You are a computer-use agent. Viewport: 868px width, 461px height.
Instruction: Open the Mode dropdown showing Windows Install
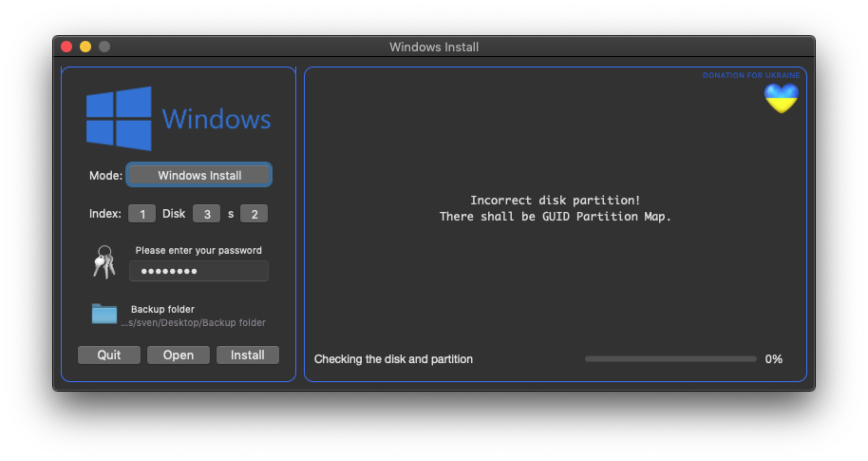pos(199,175)
